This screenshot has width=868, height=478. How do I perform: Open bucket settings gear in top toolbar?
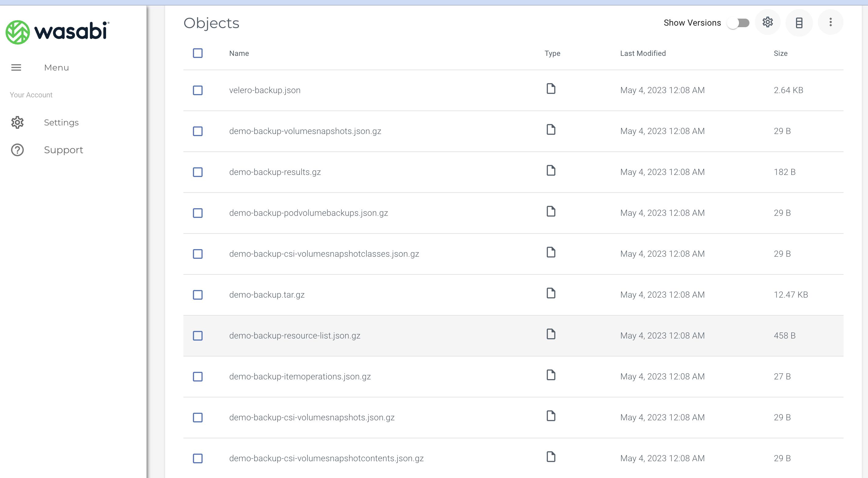click(x=768, y=22)
